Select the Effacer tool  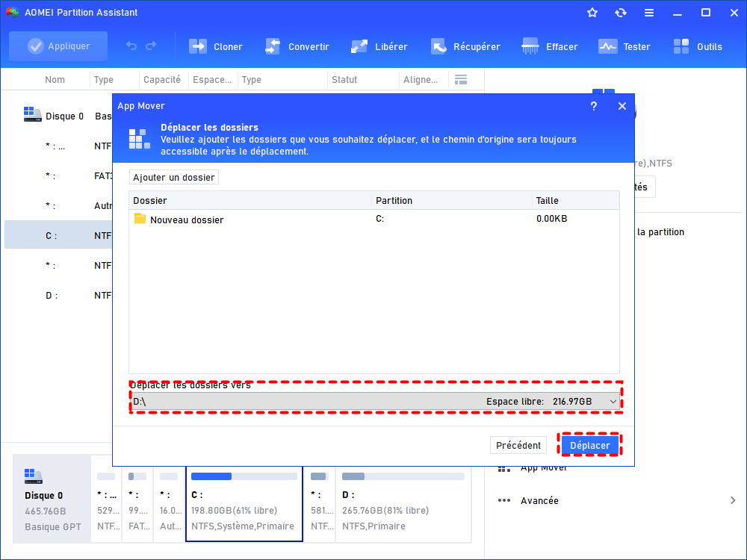550,46
